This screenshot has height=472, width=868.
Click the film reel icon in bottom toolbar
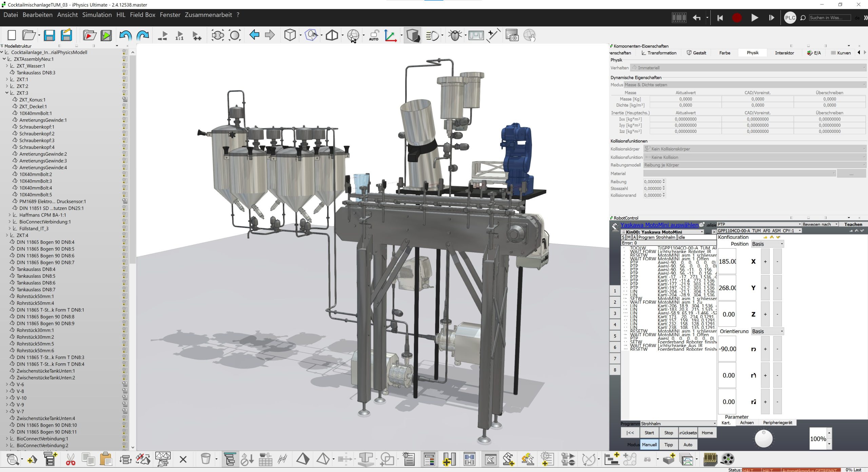[727, 459]
